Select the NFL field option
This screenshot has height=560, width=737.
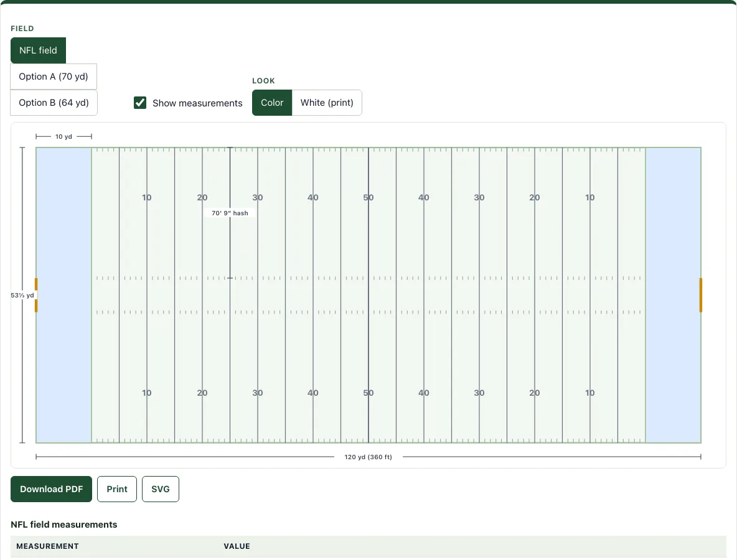(x=38, y=50)
